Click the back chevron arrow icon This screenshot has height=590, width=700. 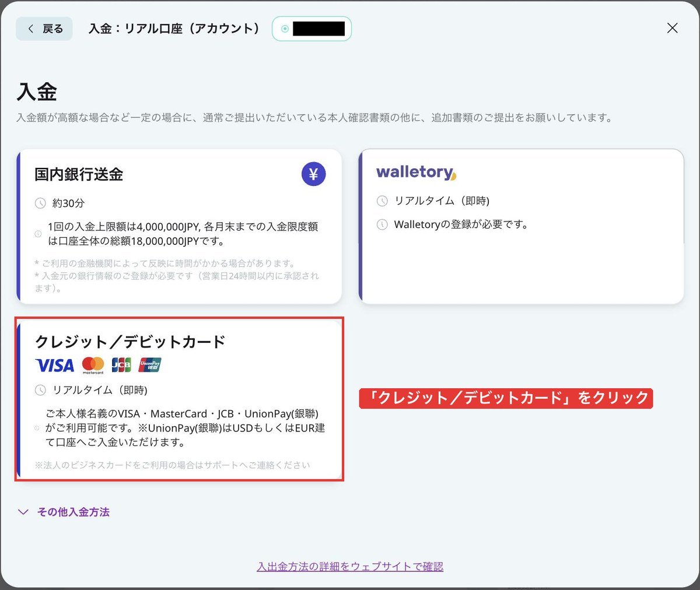click(x=30, y=29)
